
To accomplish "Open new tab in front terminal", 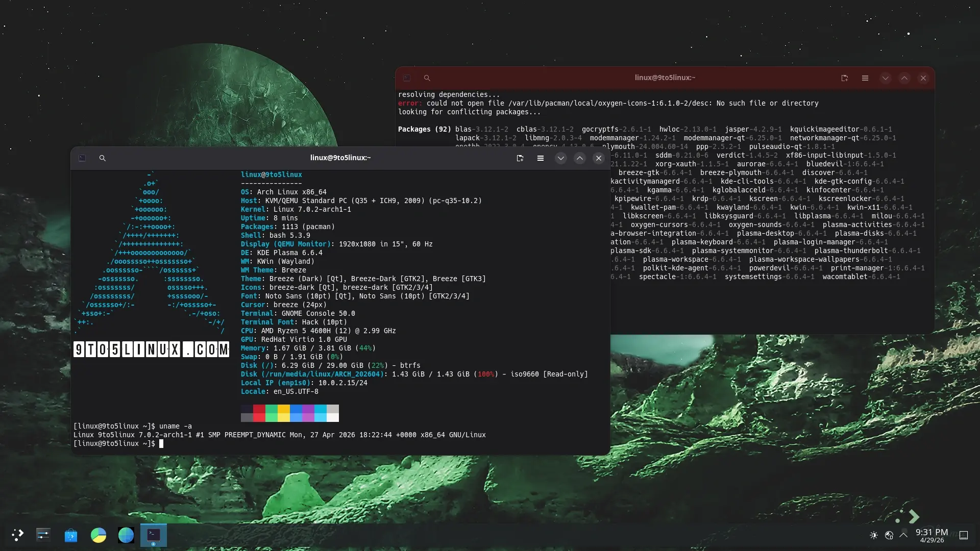I will pyautogui.click(x=520, y=158).
